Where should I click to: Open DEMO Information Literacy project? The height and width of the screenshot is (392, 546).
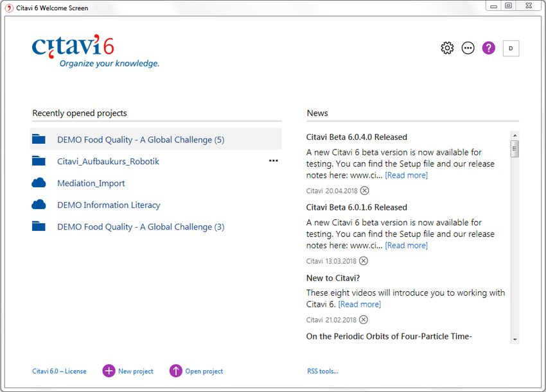[x=109, y=205]
